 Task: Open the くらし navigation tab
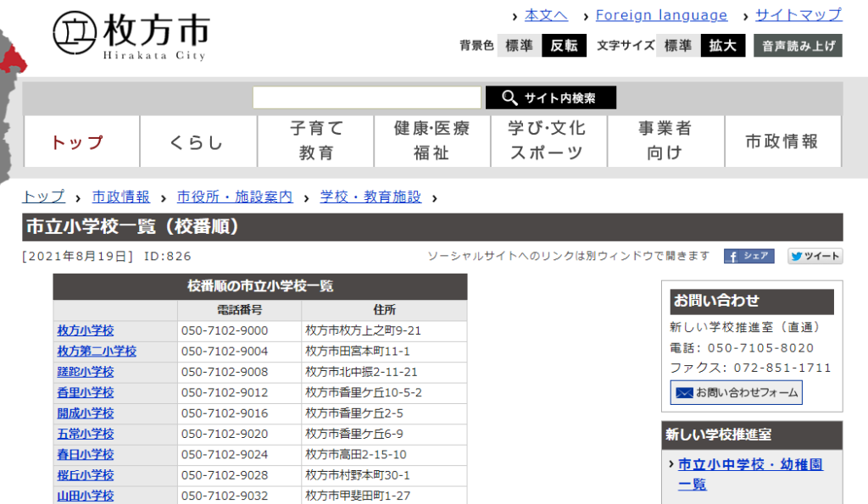pyautogui.click(x=198, y=141)
